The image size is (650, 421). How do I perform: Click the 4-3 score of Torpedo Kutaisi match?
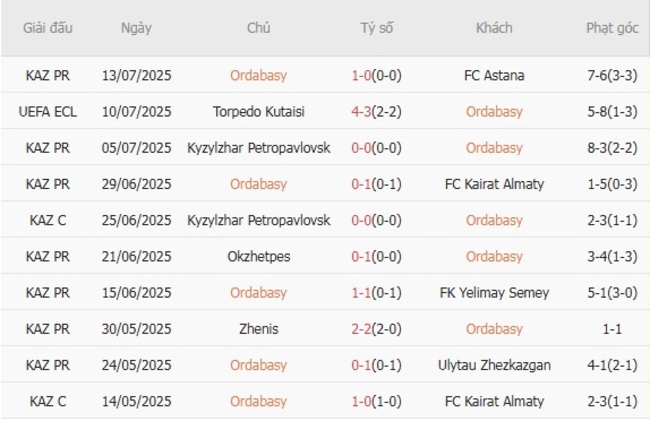363,111
